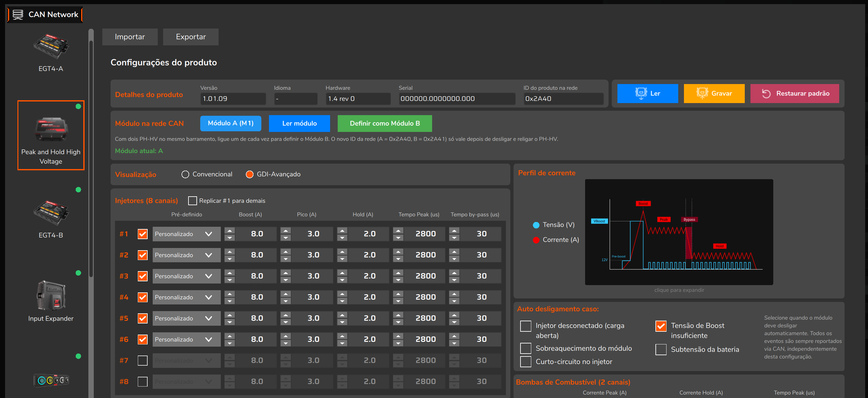
Task: Open Pré-definido dropdown for injector #2
Action: pos(186,255)
